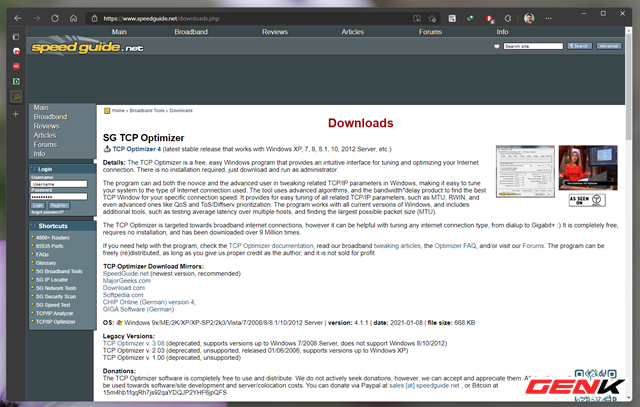
Task: Click the small icon left of site search
Action: tap(496, 46)
